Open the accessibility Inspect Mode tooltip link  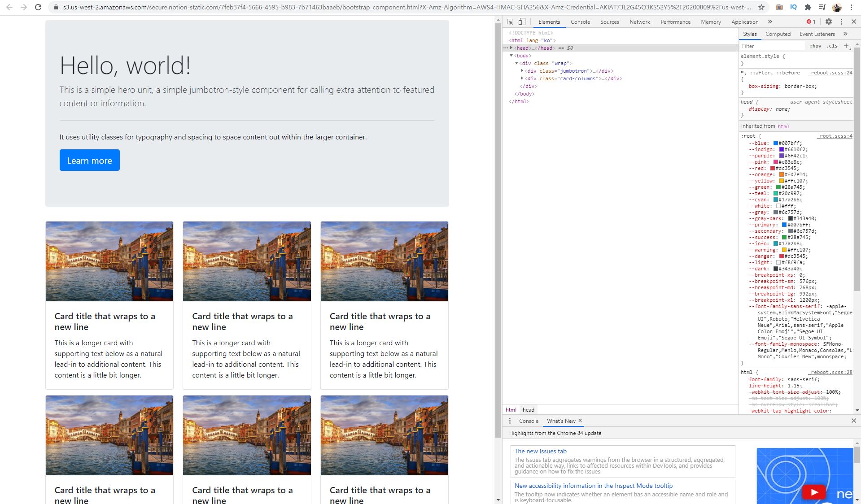tap(593, 486)
